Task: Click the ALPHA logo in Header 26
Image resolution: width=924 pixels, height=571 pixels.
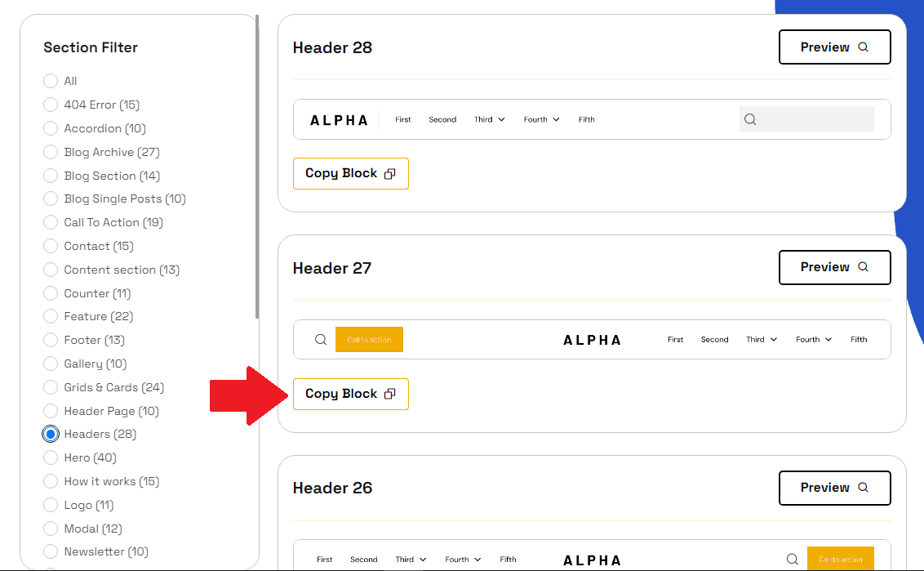Action: point(593,560)
